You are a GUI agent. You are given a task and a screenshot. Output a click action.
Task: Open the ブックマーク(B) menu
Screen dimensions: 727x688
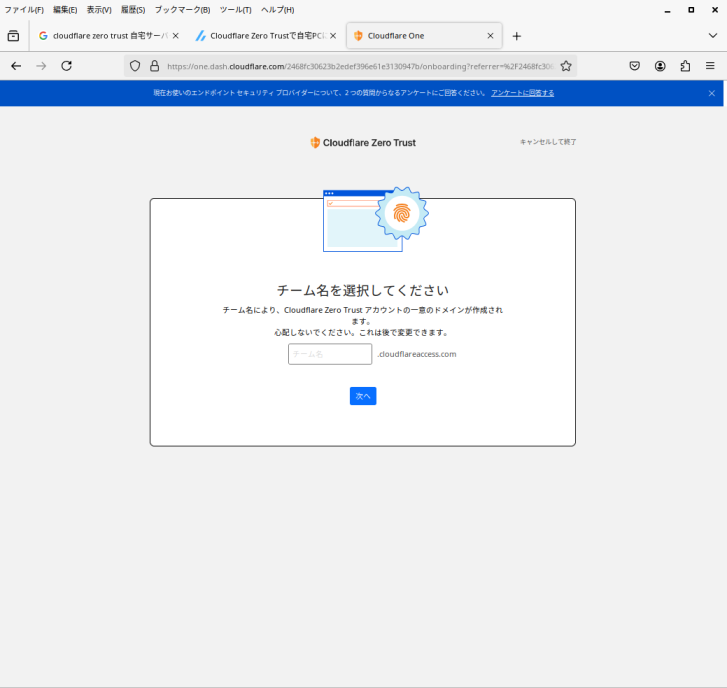(182, 10)
